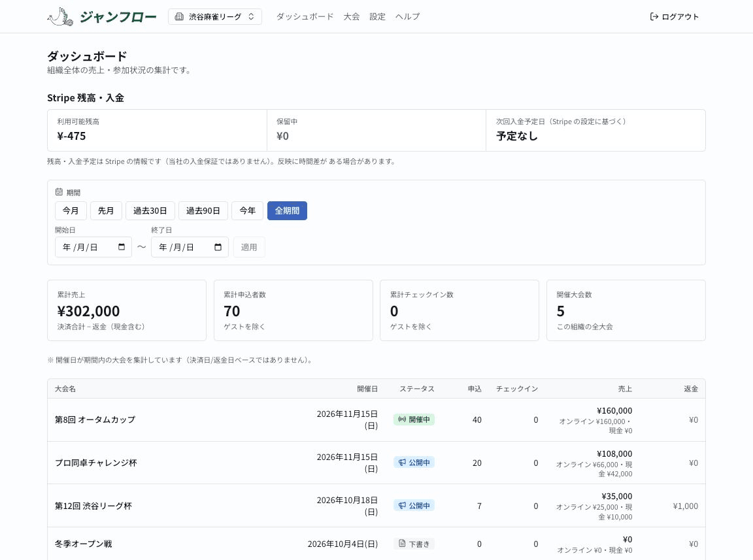Click the Stripe 残高・入金 heading

click(86, 98)
